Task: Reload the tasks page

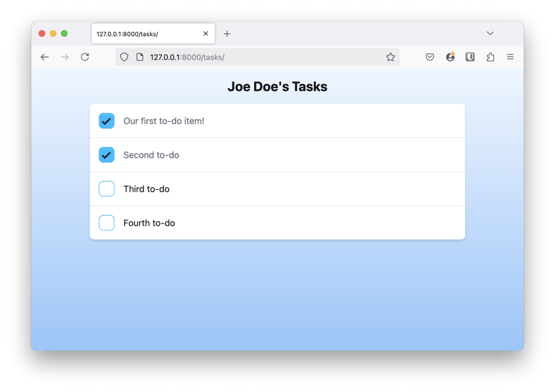Action: (85, 57)
